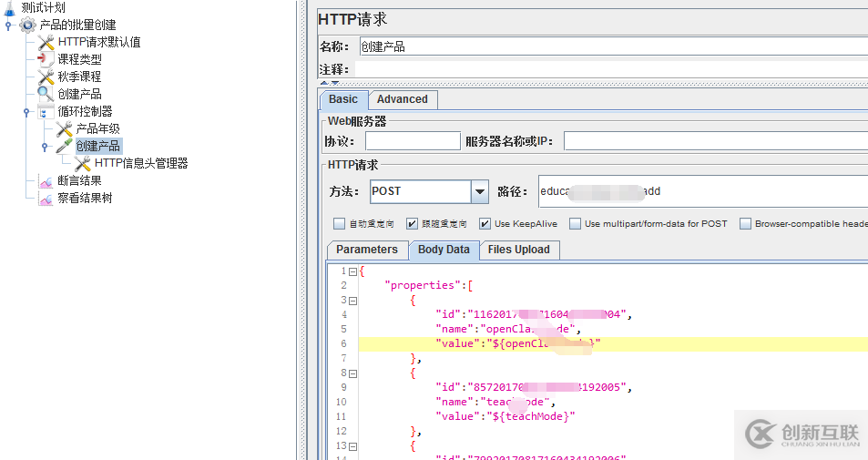The image size is (868, 460).
Task: Collapse the 循环控制器 tree node
Action: 26,111
